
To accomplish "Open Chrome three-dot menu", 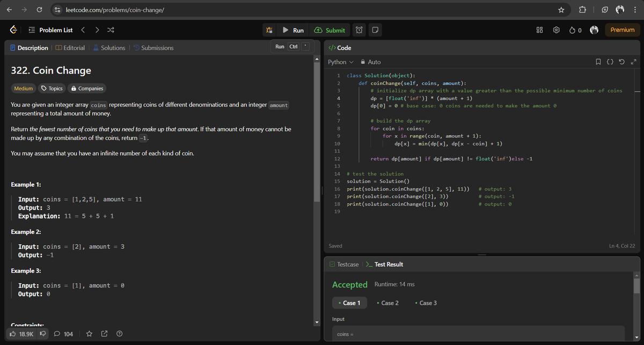I will click(x=635, y=10).
